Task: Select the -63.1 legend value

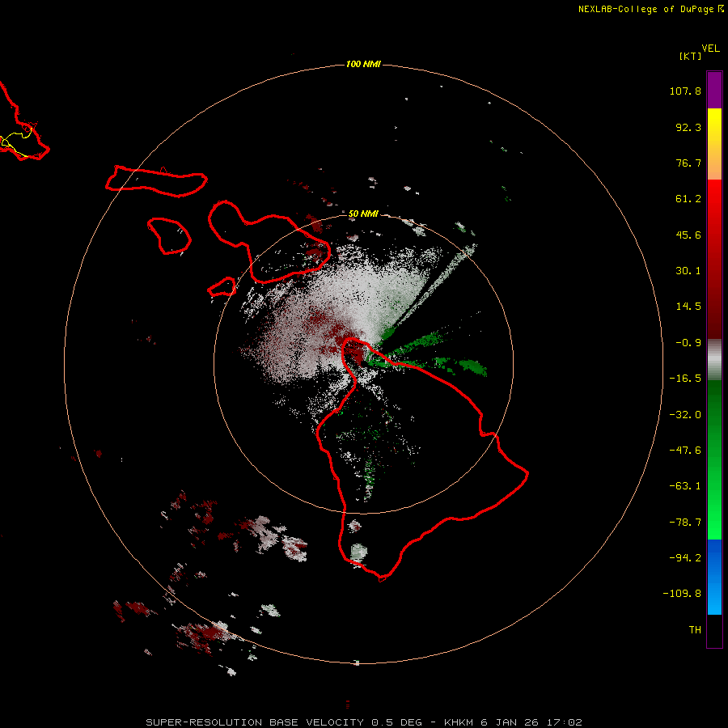Action: (x=685, y=486)
